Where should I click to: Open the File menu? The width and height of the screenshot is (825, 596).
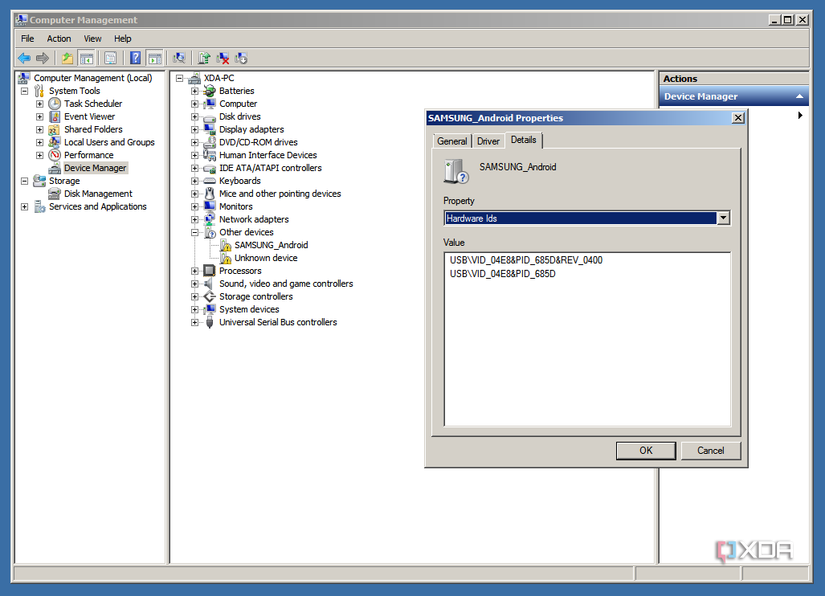pyautogui.click(x=27, y=38)
